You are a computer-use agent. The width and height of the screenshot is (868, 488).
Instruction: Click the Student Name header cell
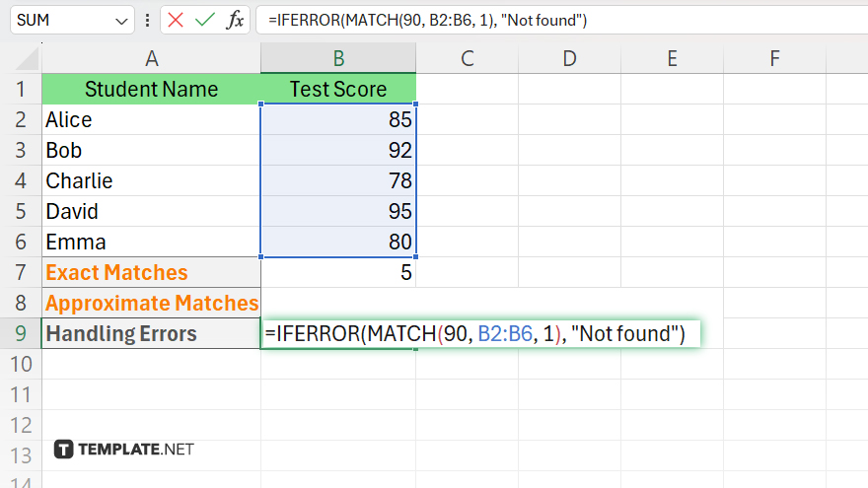pyautogui.click(x=151, y=90)
